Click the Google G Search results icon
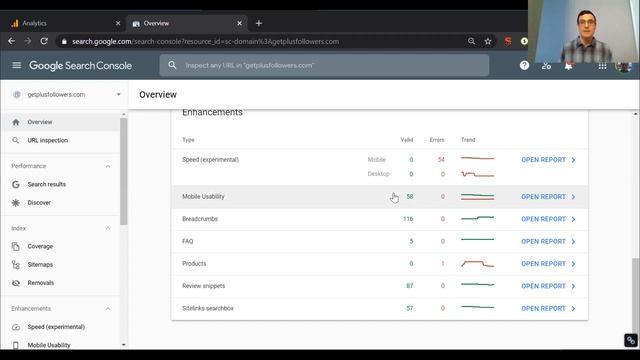This screenshot has width=640, height=360. [16, 184]
